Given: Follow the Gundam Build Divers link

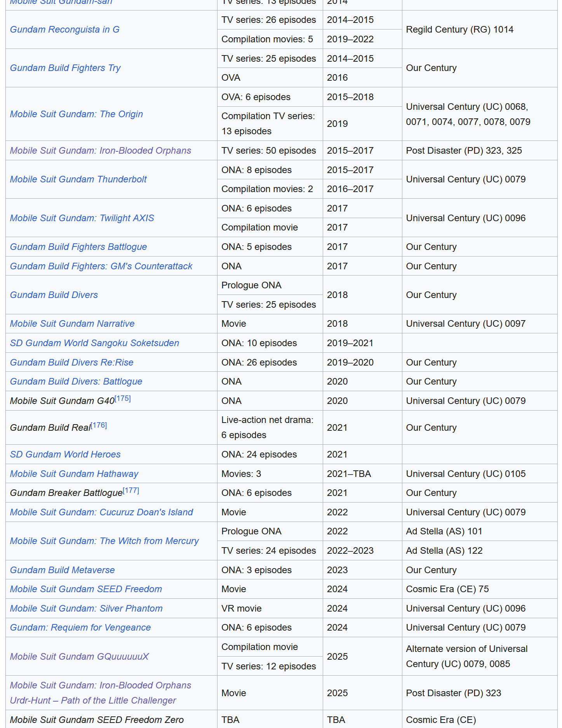Looking at the screenshot, I should click(54, 295).
